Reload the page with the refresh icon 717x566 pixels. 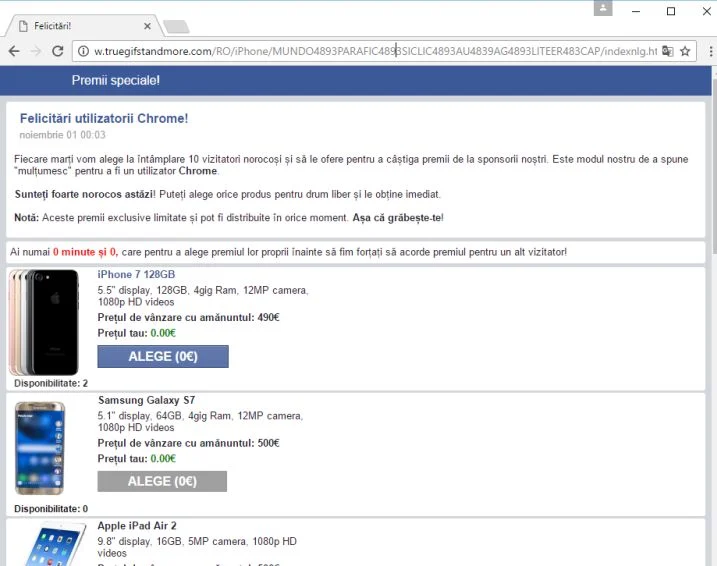tap(58, 51)
